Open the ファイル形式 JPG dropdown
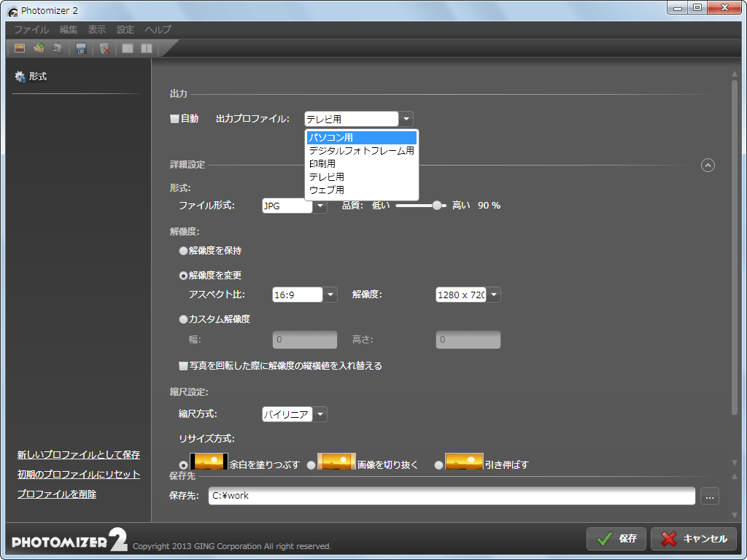The width and height of the screenshot is (747, 560). (x=320, y=206)
